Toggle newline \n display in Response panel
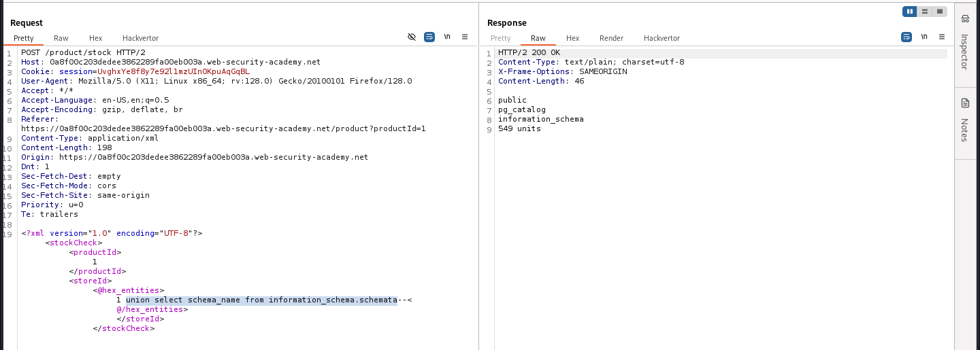This screenshot has height=350, width=980. (924, 37)
